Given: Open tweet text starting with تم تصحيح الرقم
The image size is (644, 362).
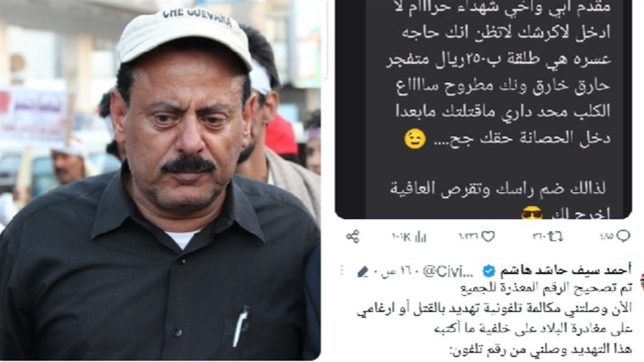Looking at the screenshot, I should click(x=495, y=318).
